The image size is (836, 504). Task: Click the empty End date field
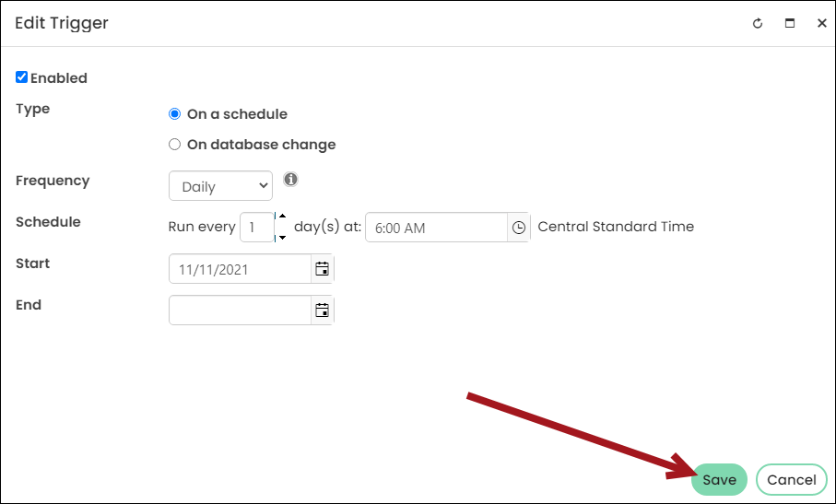(x=240, y=311)
